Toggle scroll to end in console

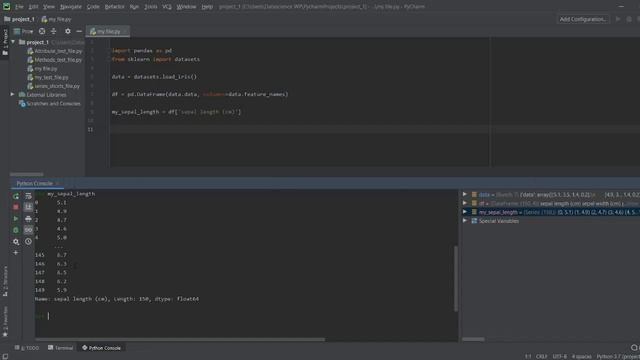(x=28, y=207)
